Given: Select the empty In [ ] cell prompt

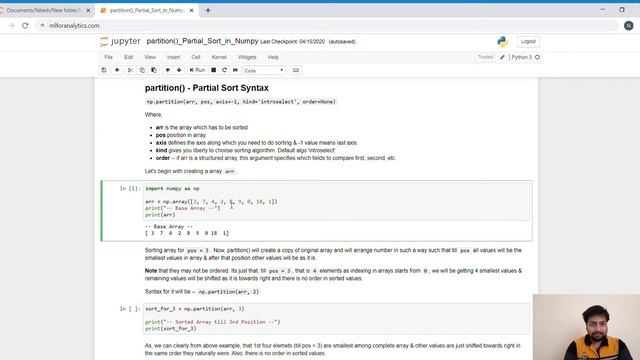Looking at the screenshot, I should coord(130,309).
